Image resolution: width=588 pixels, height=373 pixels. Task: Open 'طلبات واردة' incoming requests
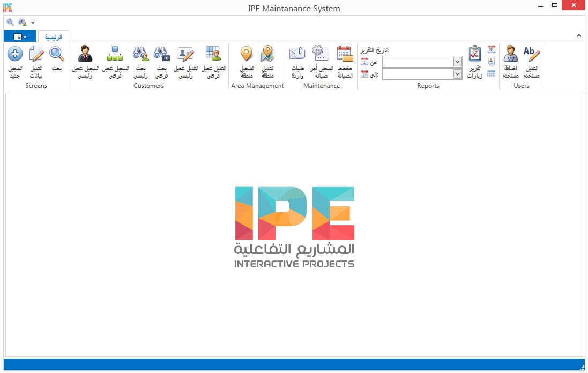pos(297,62)
